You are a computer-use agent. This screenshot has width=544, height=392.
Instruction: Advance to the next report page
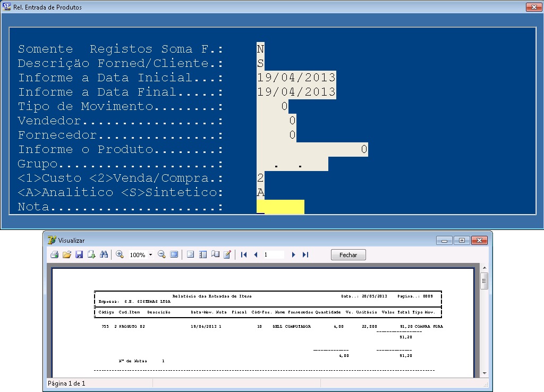tap(293, 255)
